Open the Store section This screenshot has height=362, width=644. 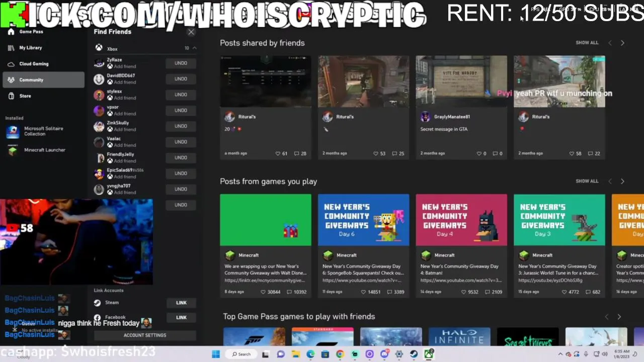[x=43, y=96]
